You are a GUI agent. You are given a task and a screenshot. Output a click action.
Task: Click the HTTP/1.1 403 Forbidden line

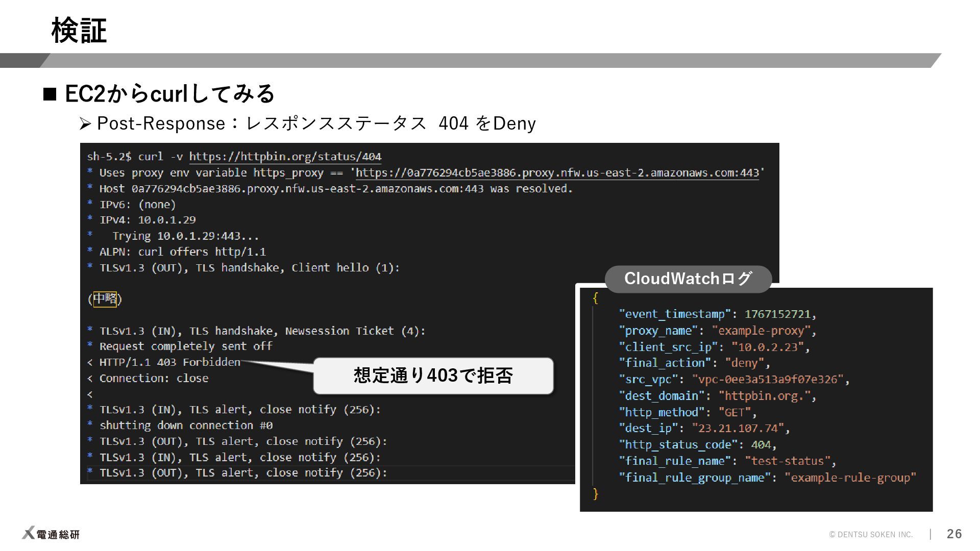point(169,362)
